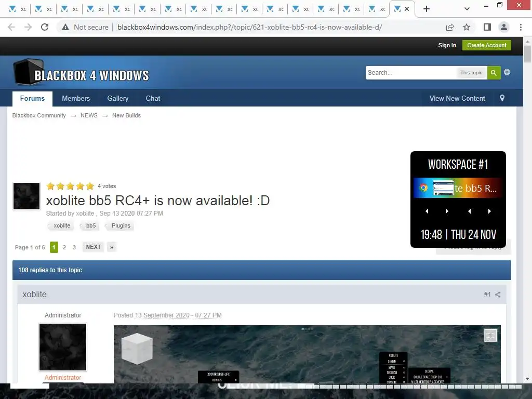
Task: Open browser side panel
Action: pos(487,27)
